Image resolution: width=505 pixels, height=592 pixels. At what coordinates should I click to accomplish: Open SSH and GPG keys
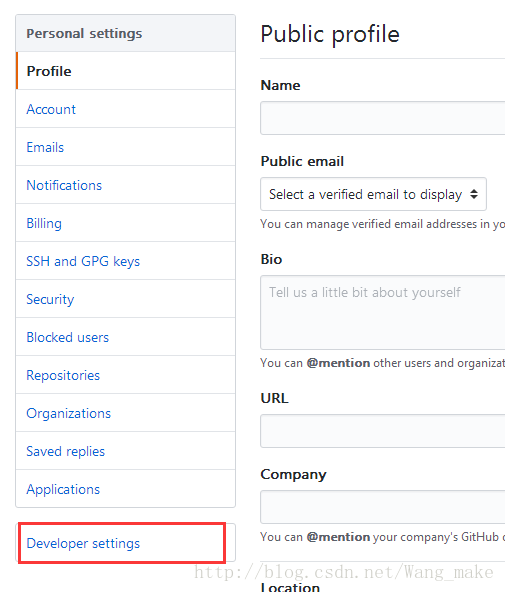coord(126,261)
